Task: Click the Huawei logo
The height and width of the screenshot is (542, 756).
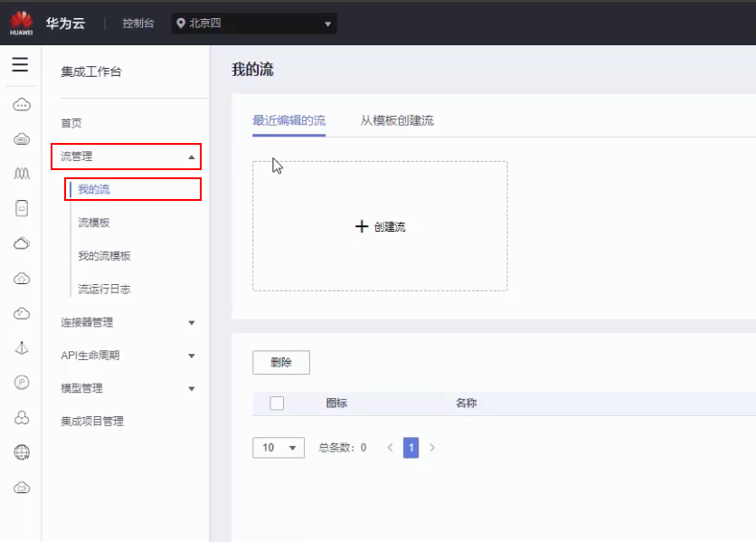Action: point(21,24)
